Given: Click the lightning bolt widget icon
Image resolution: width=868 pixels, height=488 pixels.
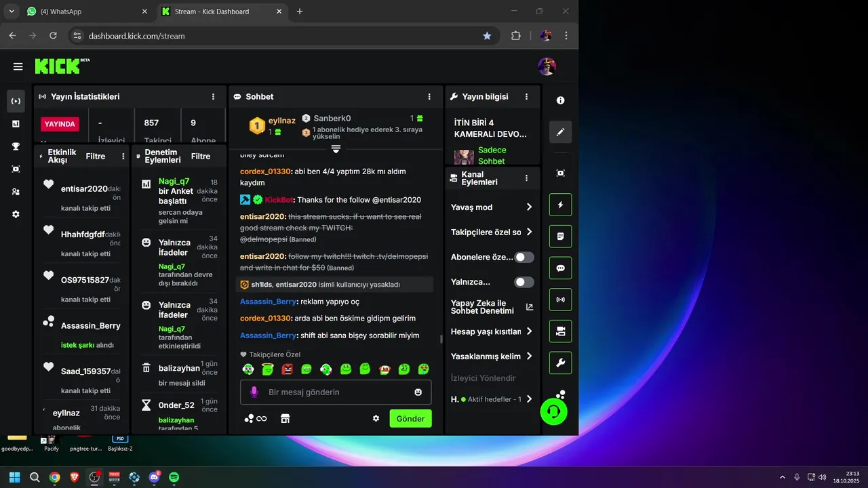Looking at the screenshot, I should point(561,205).
